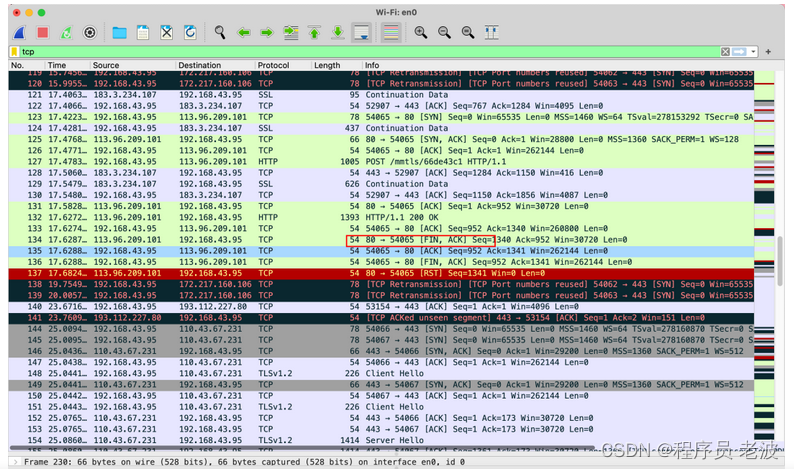Start capturing packets with the shark fin icon
The image size is (794, 469).
point(20,33)
